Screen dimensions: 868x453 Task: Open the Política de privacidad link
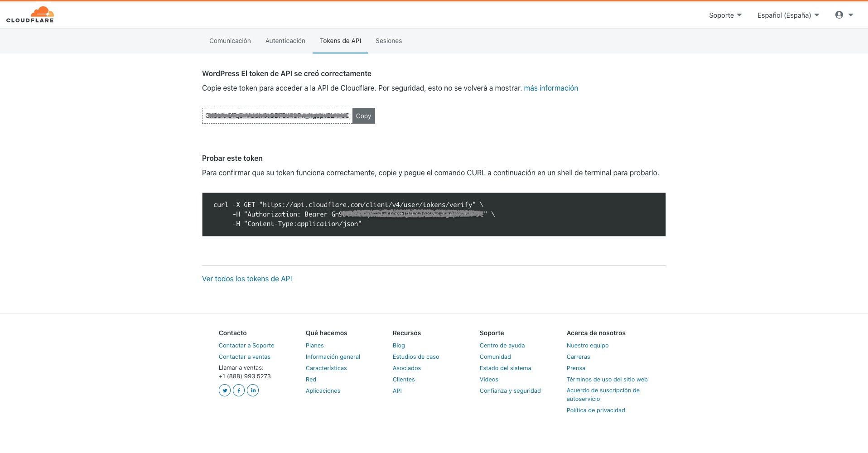[595, 410]
